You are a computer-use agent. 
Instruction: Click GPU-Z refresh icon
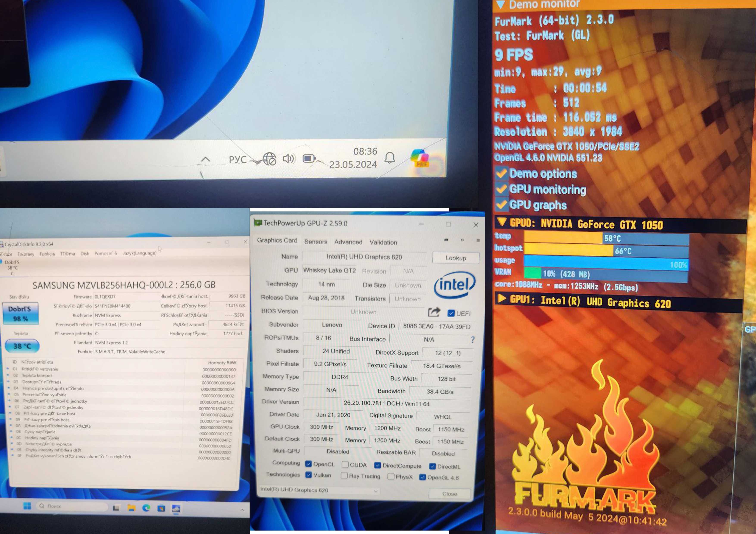(x=462, y=240)
